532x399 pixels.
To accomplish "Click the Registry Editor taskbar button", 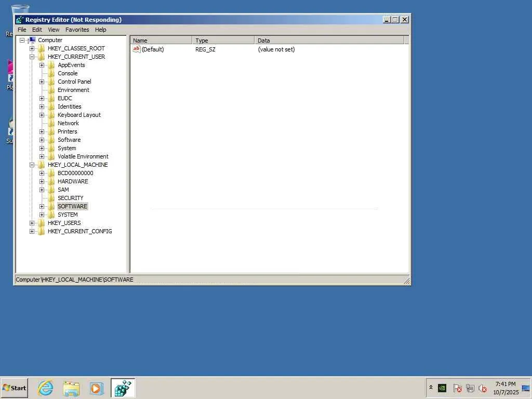I will 123,388.
